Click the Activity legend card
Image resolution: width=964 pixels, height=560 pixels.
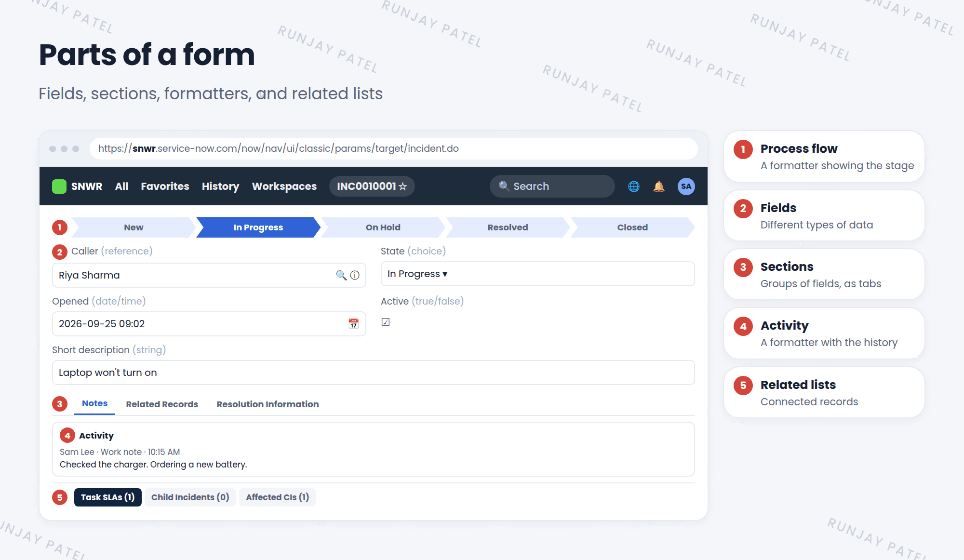pos(824,333)
